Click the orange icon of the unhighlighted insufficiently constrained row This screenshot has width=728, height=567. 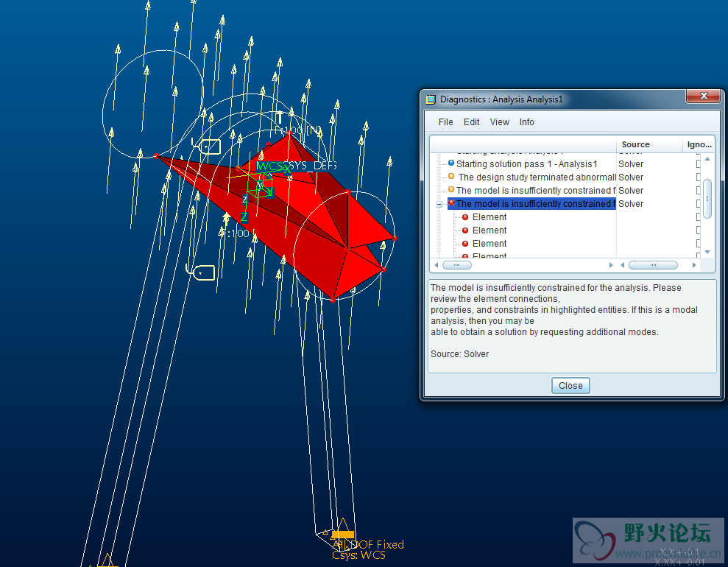tap(450, 189)
